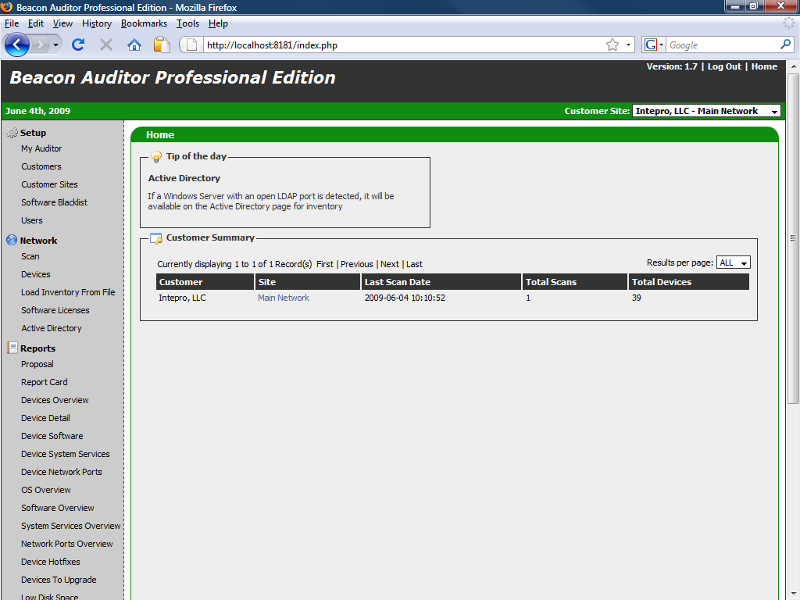The width and height of the screenshot is (800, 600).
Task: Click the Google search box
Action: point(722,45)
